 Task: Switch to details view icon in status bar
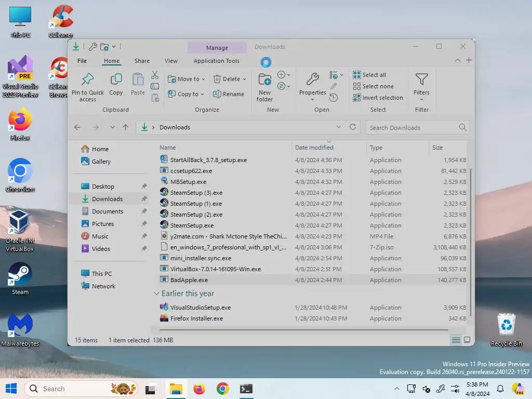click(456, 340)
